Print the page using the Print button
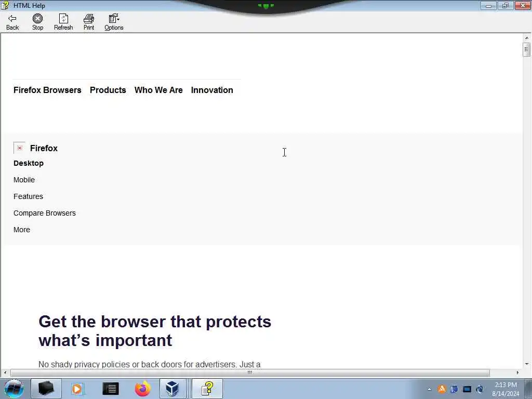 89,22
